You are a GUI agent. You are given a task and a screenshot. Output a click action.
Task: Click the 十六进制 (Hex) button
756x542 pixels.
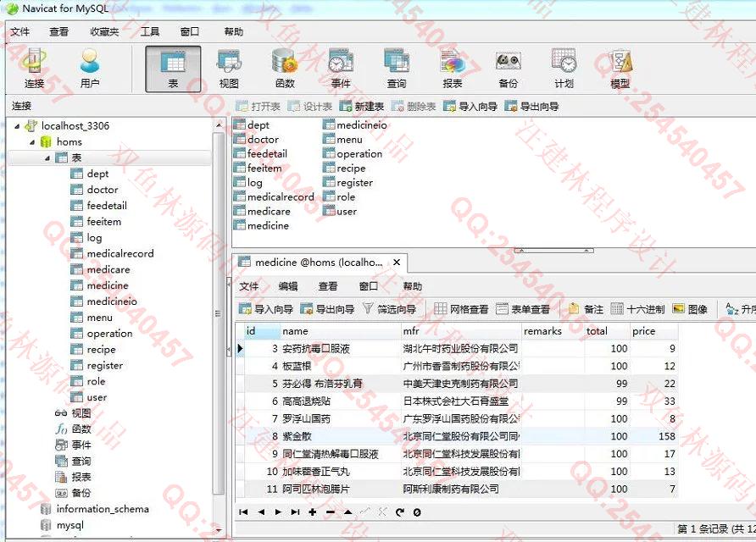click(638, 309)
